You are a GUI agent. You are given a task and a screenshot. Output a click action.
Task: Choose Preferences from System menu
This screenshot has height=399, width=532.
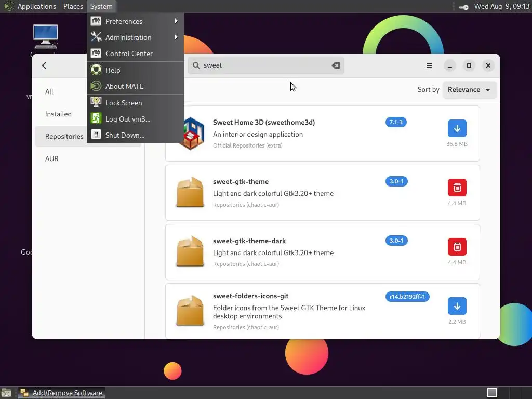[136, 21]
